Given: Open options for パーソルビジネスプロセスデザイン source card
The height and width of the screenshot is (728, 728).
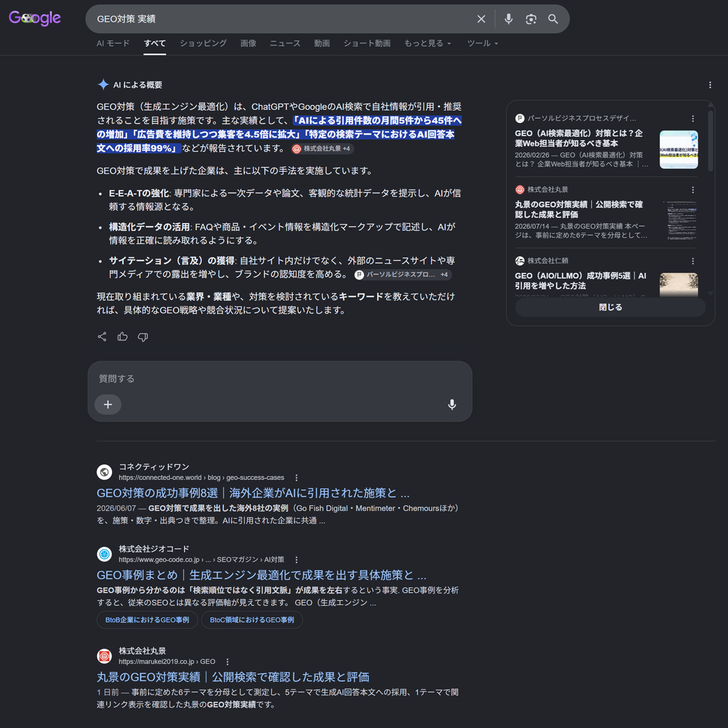Looking at the screenshot, I should tap(693, 119).
